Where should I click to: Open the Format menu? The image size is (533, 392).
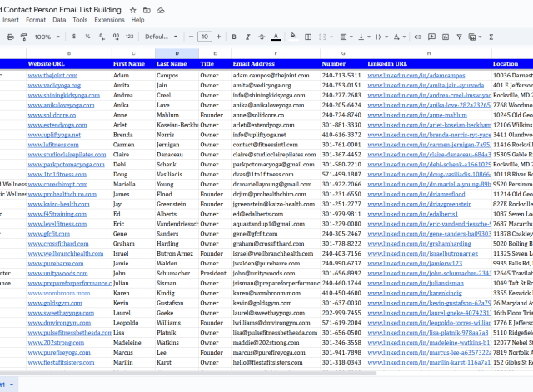tap(36, 20)
